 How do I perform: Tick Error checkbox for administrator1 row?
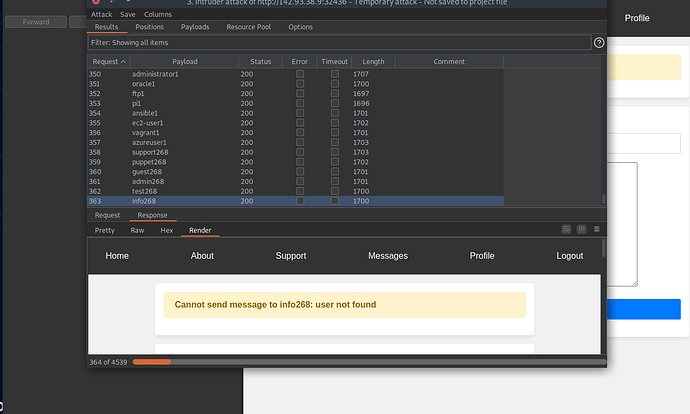300,75
